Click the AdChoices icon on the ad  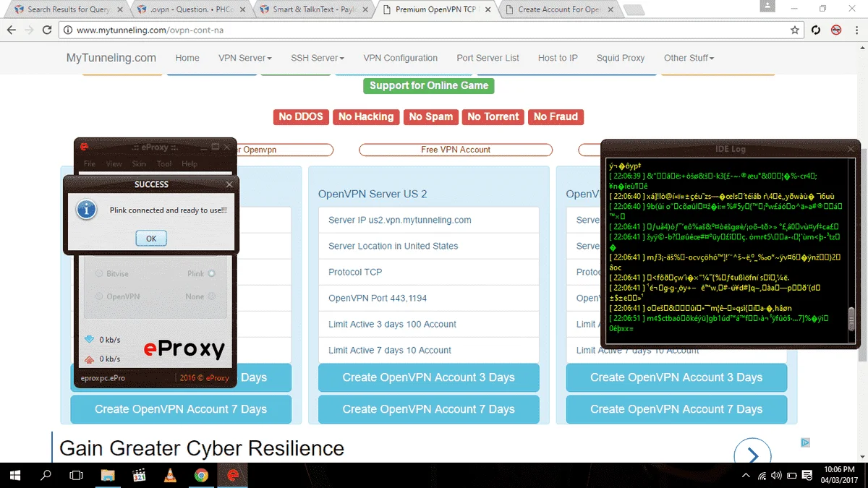pyautogui.click(x=805, y=442)
